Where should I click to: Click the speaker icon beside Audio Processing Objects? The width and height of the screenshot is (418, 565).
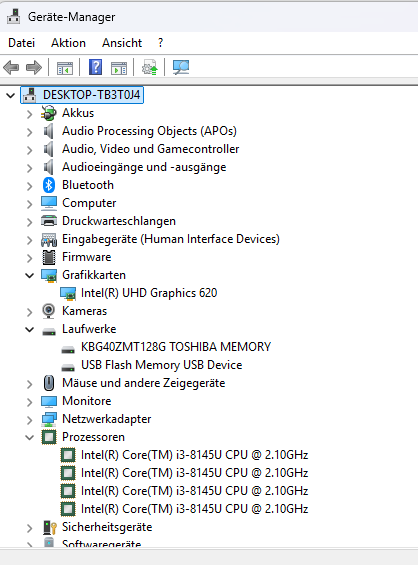coord(48,131)
